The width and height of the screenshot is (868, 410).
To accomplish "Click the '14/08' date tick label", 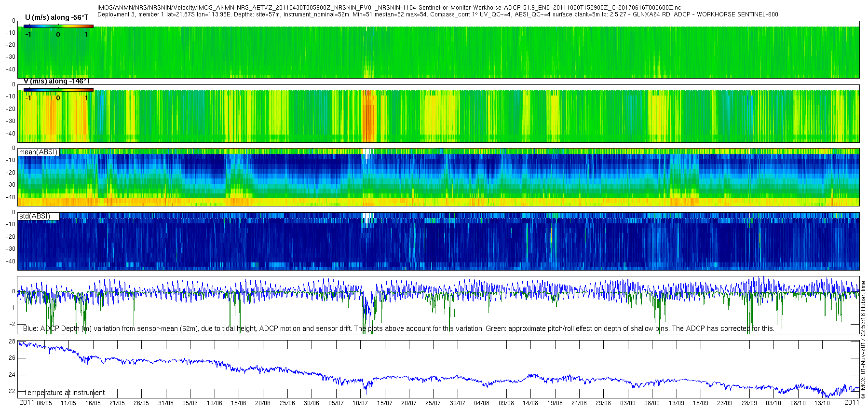I will tap(530, 403).
